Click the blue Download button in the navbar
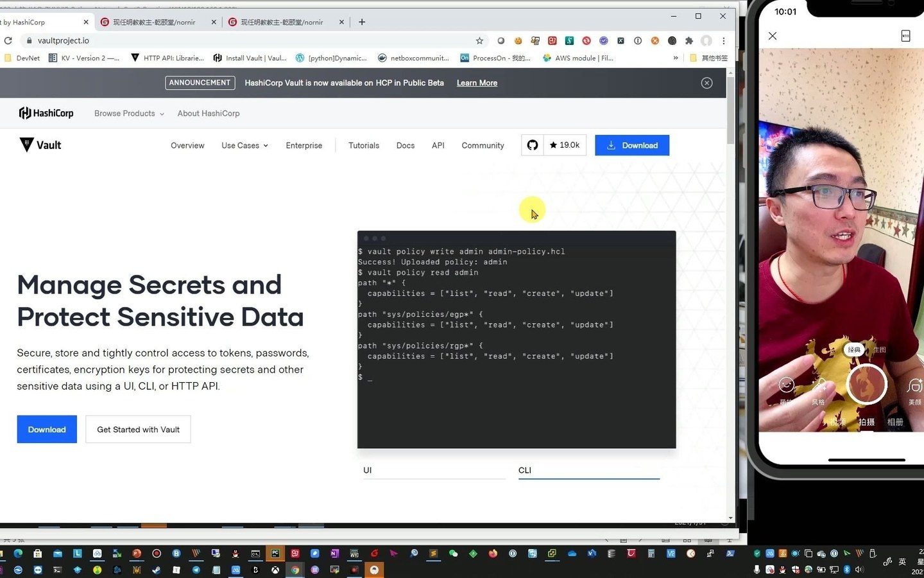 click(x=632, y=145)
